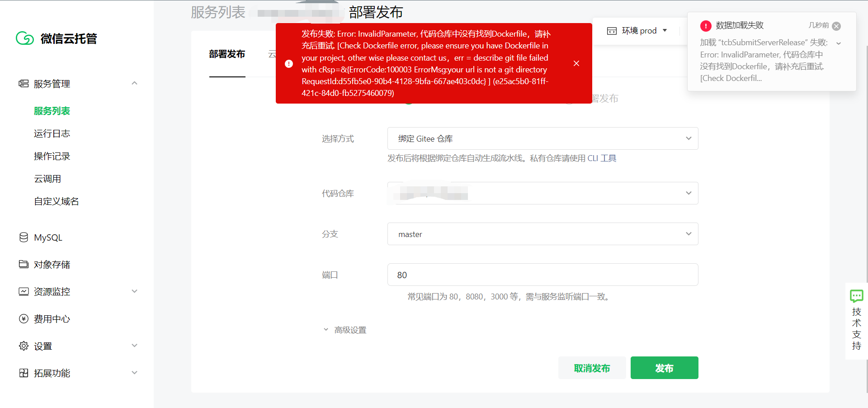The width and height of the screenshot is (868, 408).
Task: Open the 代码仓库 repository dropdown
Action: (x=542, y=193)
